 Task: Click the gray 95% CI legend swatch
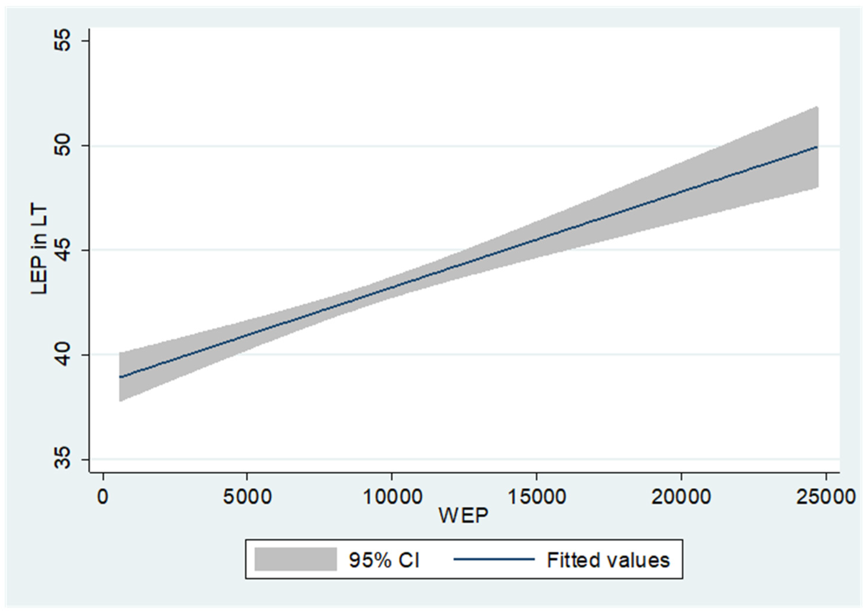(295, 559)
